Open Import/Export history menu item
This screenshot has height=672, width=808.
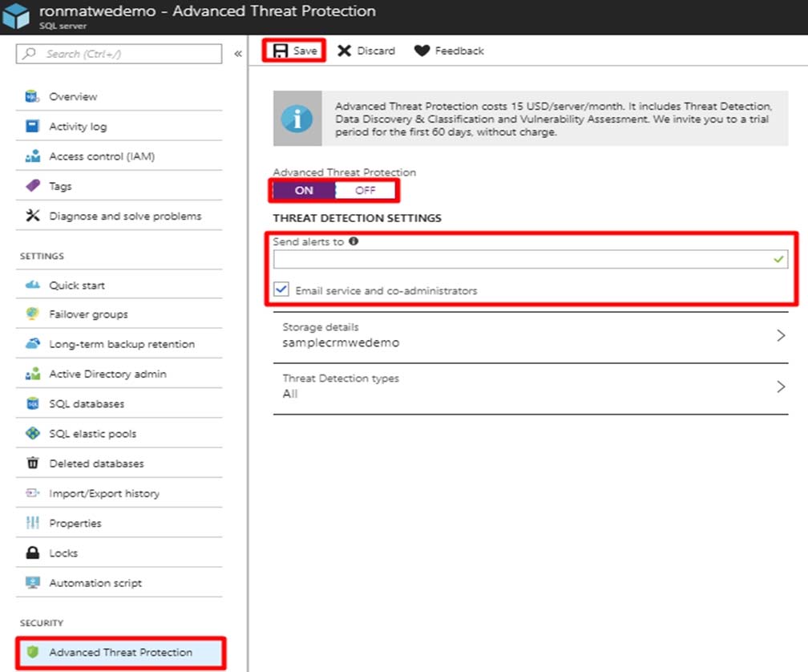point(119,493)
